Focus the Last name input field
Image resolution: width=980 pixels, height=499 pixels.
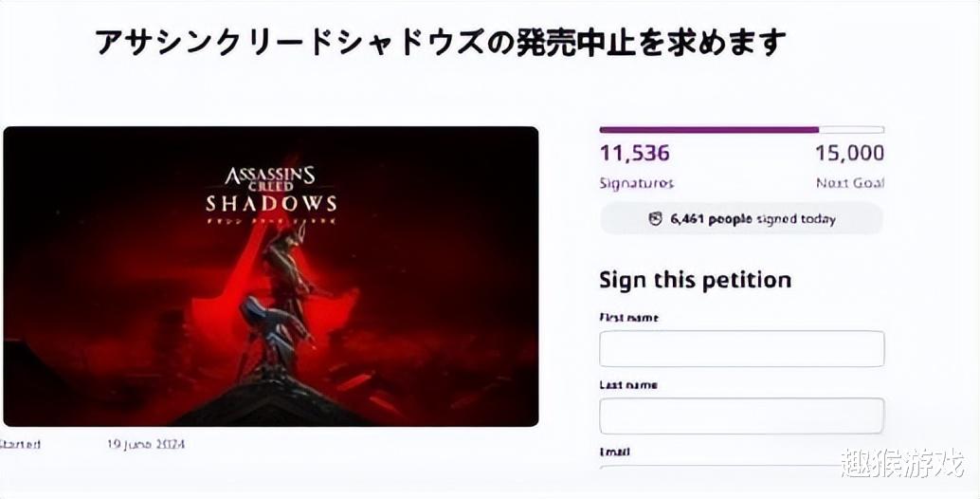(x=741, y=416)
